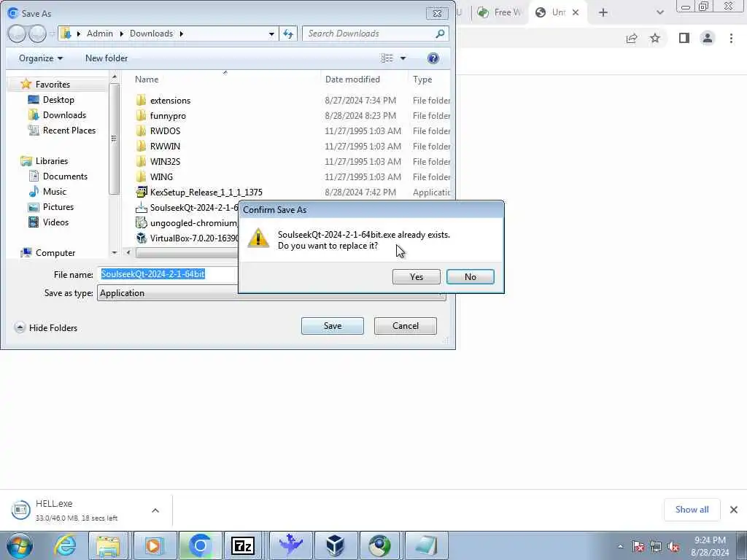Open help with the blue question icon
This screenshot has height=560, width=747.
pos(433,58)
